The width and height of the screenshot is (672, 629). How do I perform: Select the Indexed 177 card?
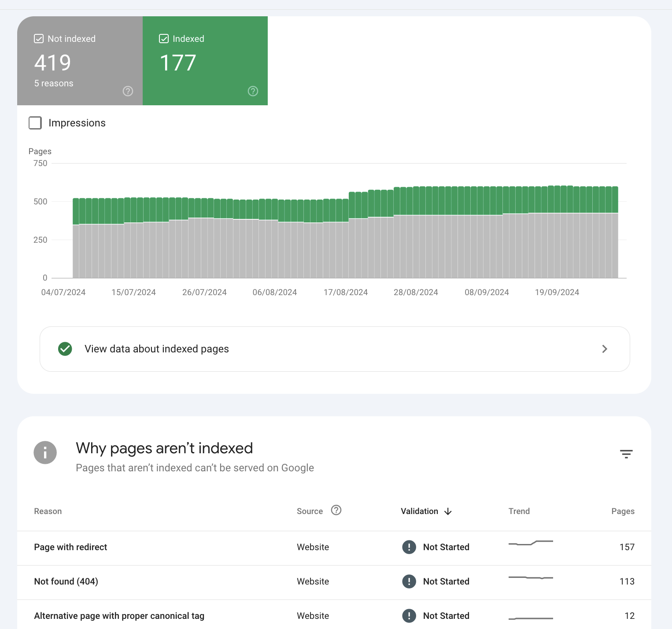205,61
